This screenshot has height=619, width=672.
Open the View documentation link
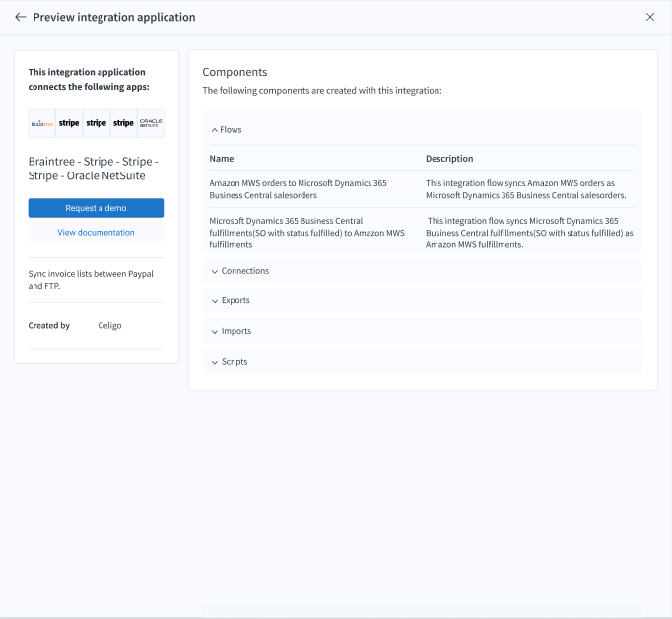[x=96, y=233]
